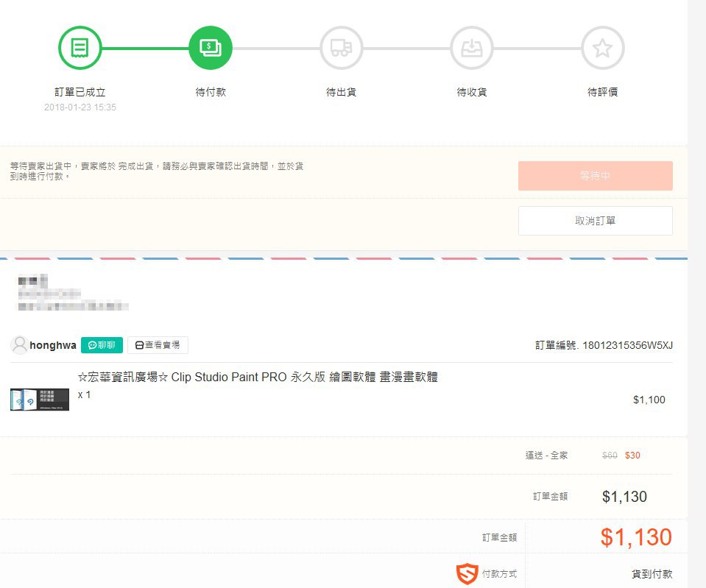Click the green 待付款 payment step icon
706x588 pixels.
(x=211, y=49)
